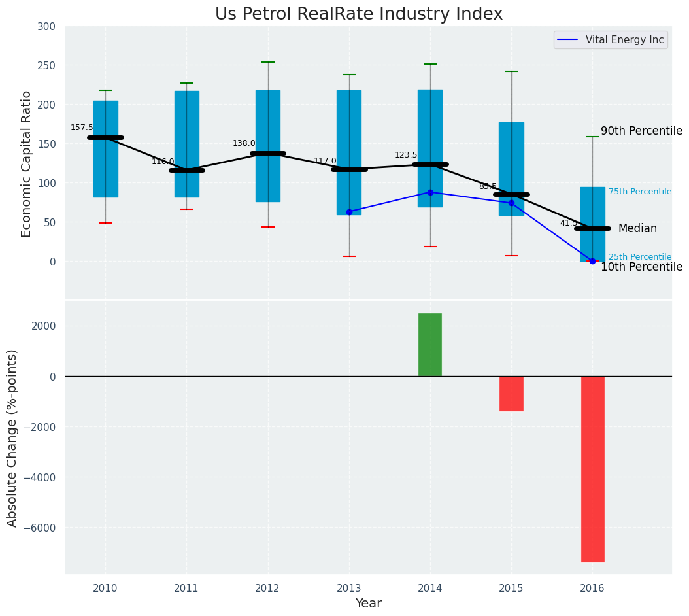Select the 2013 tick label on x-axis

click(348, 589)
